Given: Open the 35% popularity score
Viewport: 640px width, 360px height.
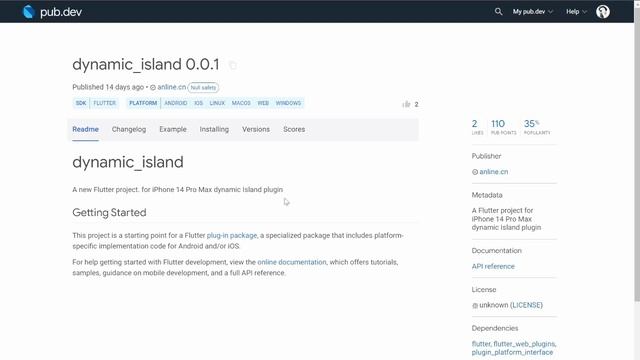Looking at the screenshot, I should coord(537,127).
